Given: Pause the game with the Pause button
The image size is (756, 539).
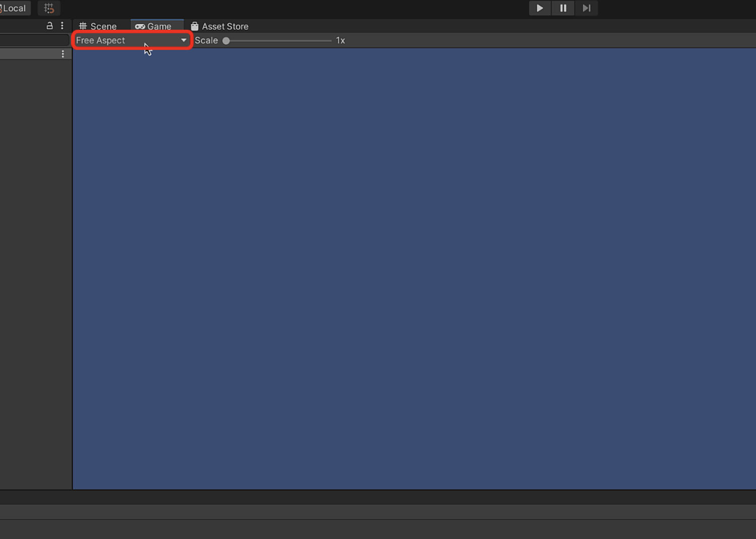Looking at the screenshot, I should (x=563, y=8).
